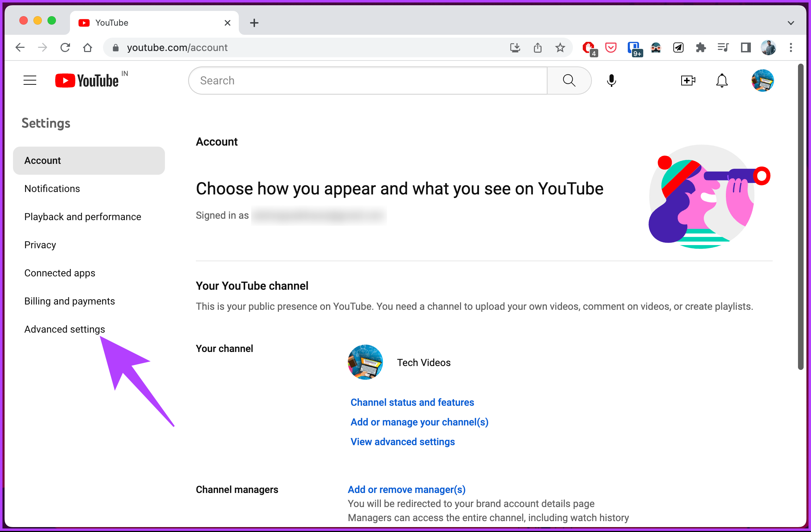Open Privacy settings
Image resolution: width=811 pixels, height=532 pixels.
(x=40, y=245)
